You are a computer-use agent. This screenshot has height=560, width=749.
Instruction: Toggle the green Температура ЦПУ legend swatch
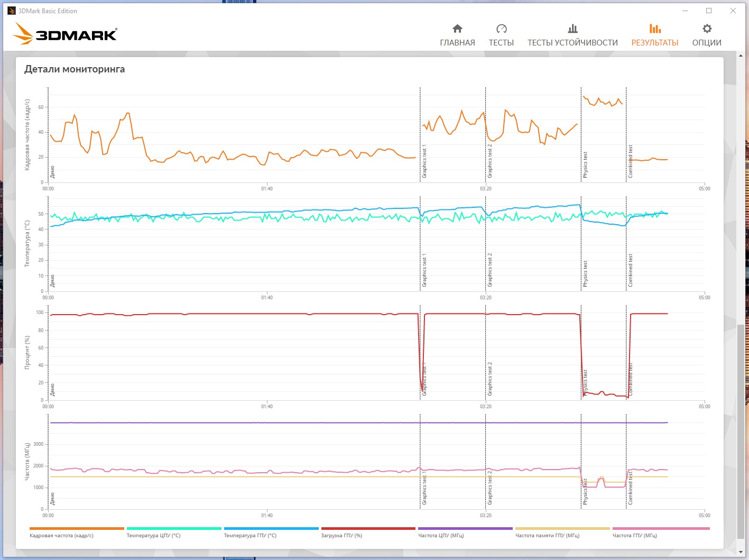click(174, 528)
